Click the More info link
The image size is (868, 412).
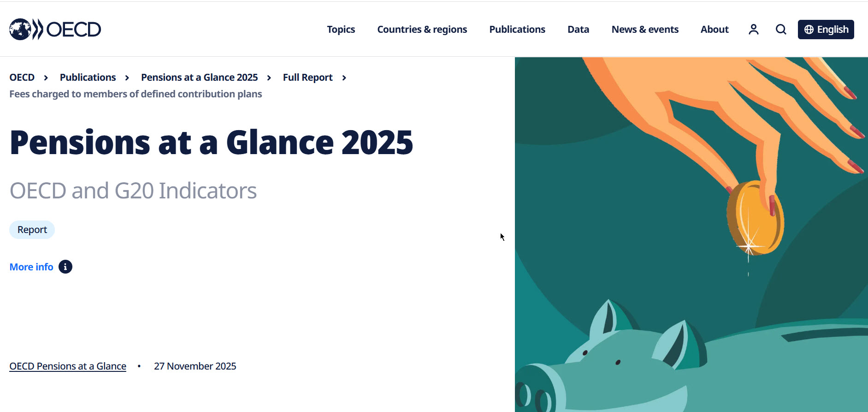point(31,267)
